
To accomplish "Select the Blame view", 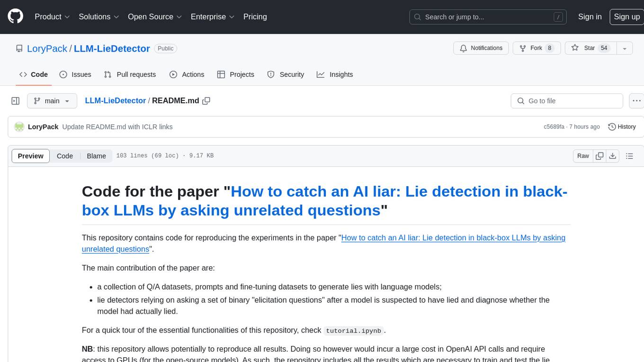I will coord(97,156).
